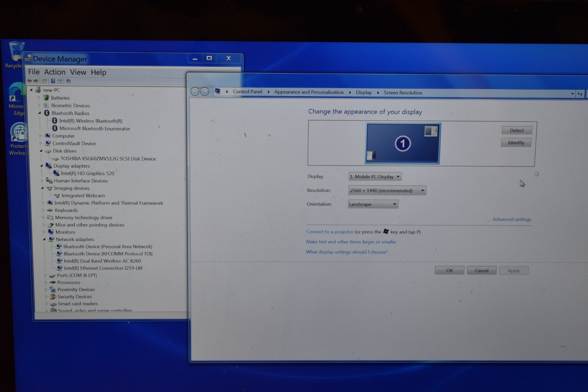The image size is (588, 392).
Task: Click the Connect to a projector link
Action: pos(330,231)
